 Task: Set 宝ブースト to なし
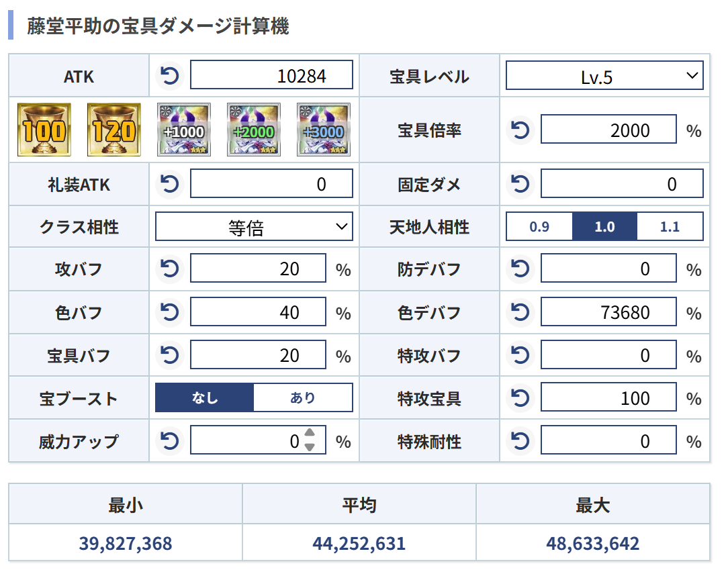204,397
